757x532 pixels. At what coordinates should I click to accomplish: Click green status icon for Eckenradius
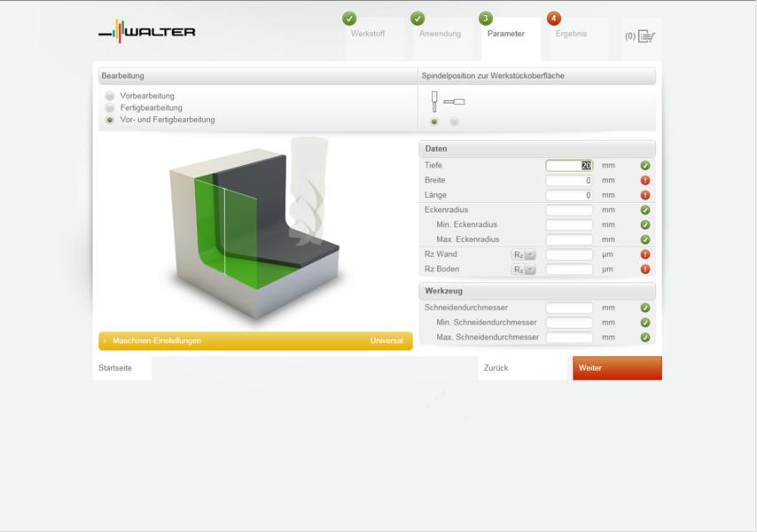[645, 210]
